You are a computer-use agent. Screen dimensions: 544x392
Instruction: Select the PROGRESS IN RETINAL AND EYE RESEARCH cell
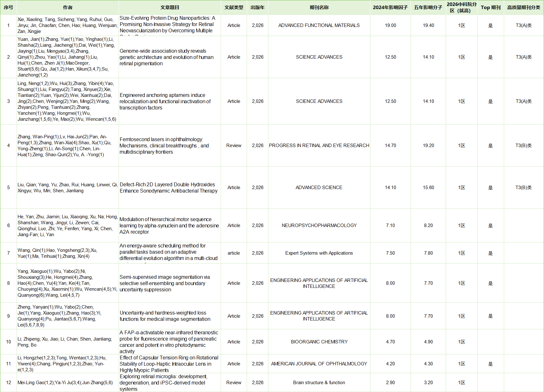319,146
